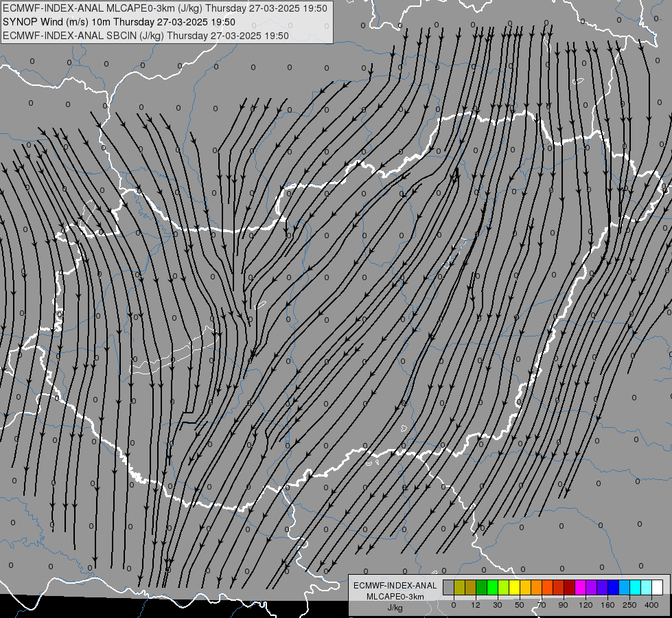672x618 pixels.
Task: Select the pure yellow legend swatch
Action: pos(514,587)
